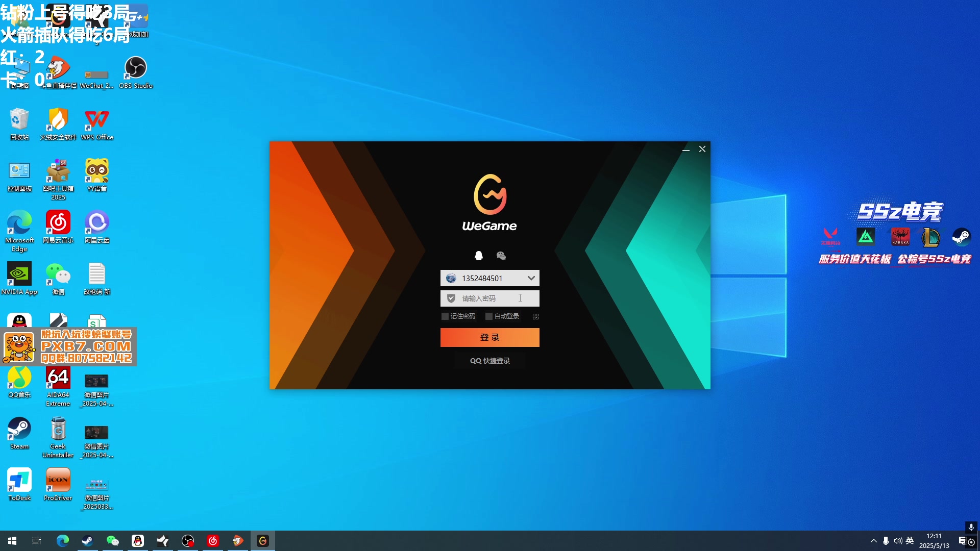This screenshot has height=551, width=980.
Task: Select the Steam desktop icon
Action: click(19, 433)
